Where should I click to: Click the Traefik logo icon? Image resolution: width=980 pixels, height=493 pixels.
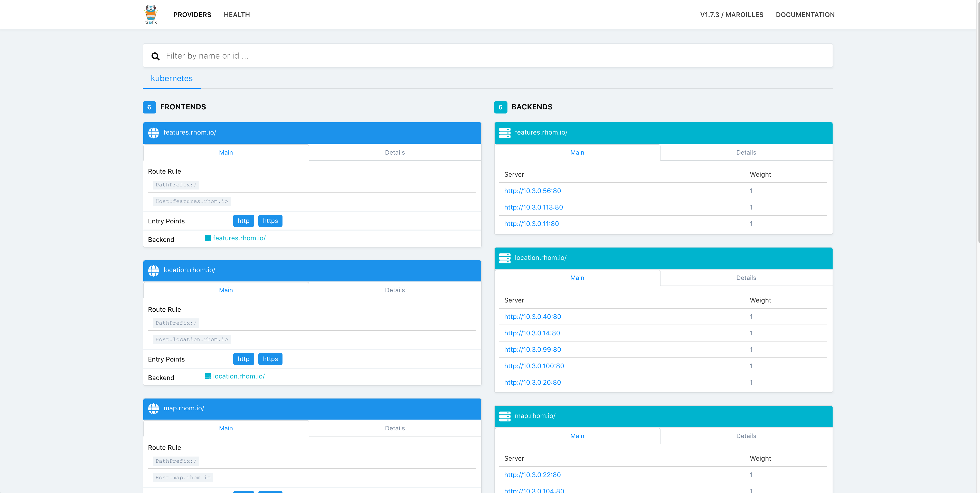(x=151, y=14)
